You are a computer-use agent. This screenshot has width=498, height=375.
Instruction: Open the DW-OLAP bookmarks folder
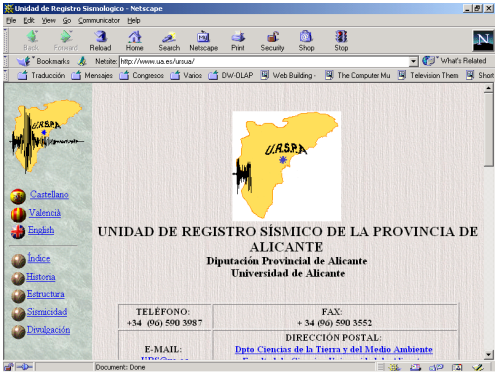[x=231, y=75]
